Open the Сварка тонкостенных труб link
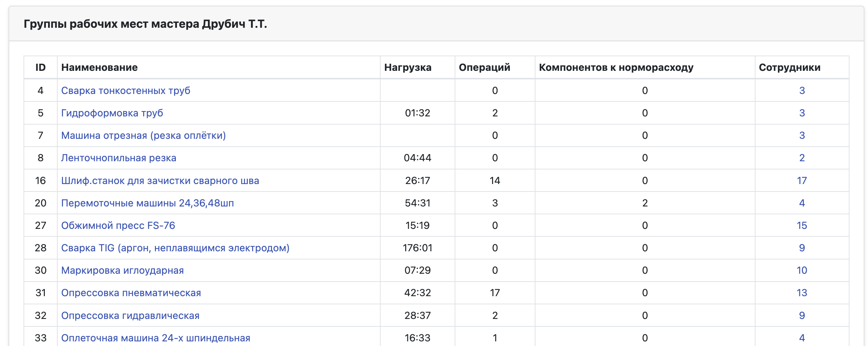Viewport: 868px width, 346px height. pyautogui.click(x=126, y=90)
